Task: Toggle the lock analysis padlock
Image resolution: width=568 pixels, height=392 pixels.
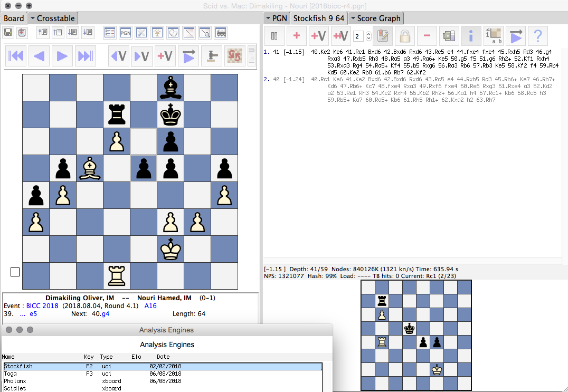Action: [405, 36]
